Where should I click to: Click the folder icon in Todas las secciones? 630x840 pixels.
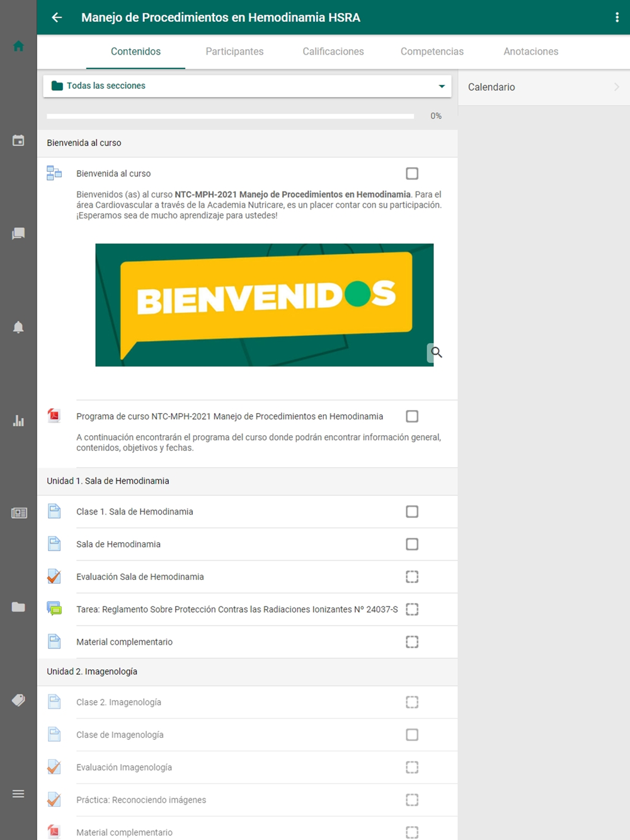click(57, 86)
